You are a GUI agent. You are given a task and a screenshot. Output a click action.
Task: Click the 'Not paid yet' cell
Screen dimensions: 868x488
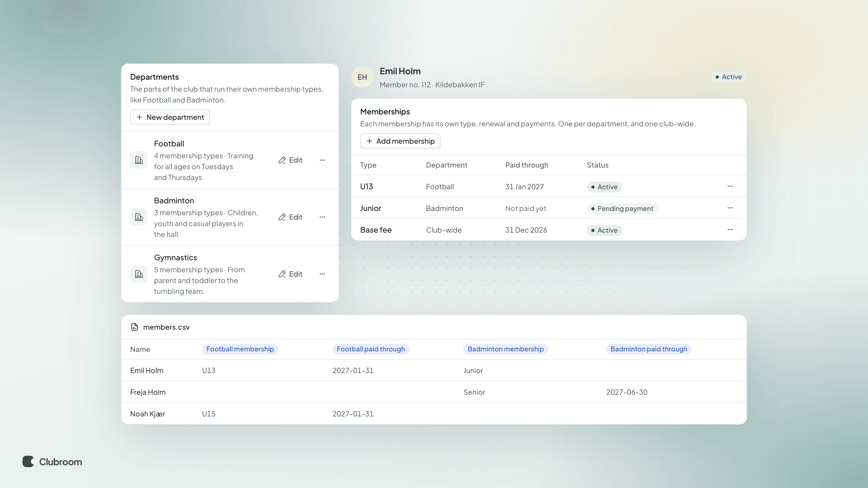pyautogui.click(x=525, y=208)
